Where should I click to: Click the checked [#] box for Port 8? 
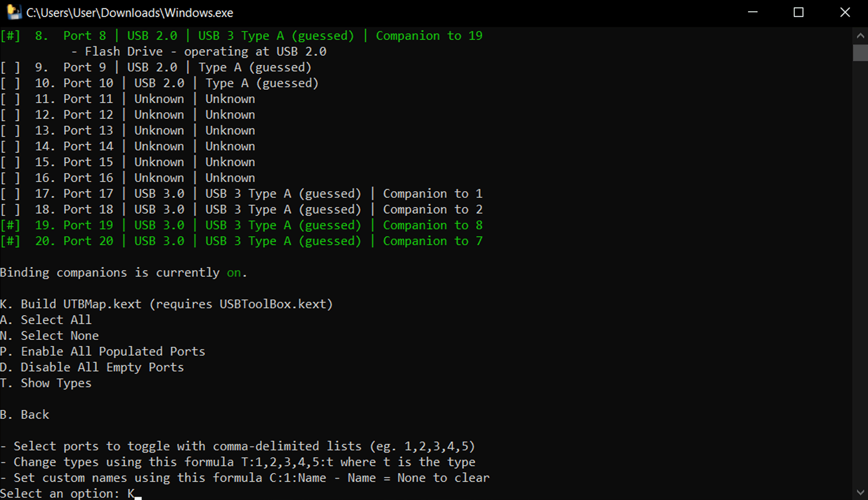(10, 36)
